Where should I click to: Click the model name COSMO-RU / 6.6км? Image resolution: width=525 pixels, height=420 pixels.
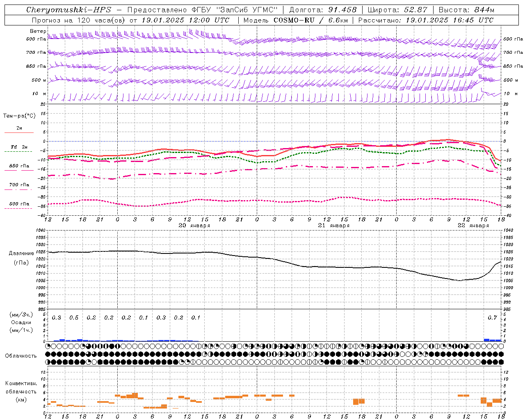(x=310, y=20)
